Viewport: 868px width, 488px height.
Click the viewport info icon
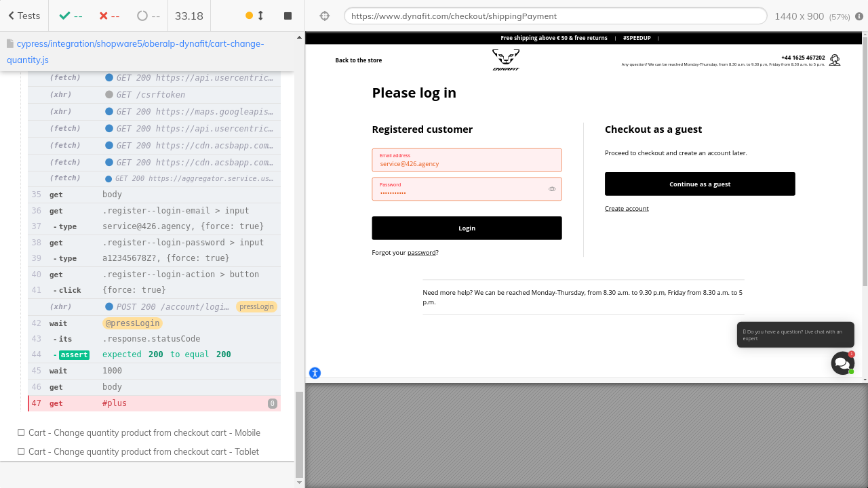pyautogui.click(x=859, y=16)
